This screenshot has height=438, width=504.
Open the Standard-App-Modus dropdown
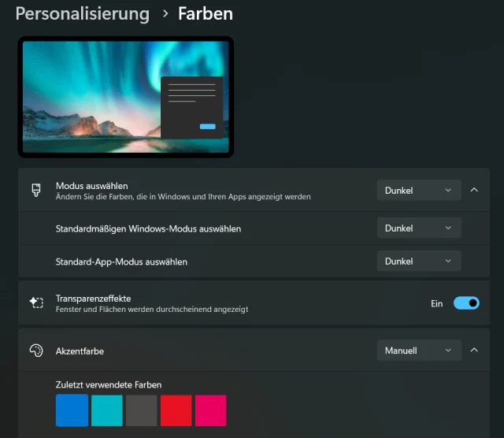coord(419,261)
